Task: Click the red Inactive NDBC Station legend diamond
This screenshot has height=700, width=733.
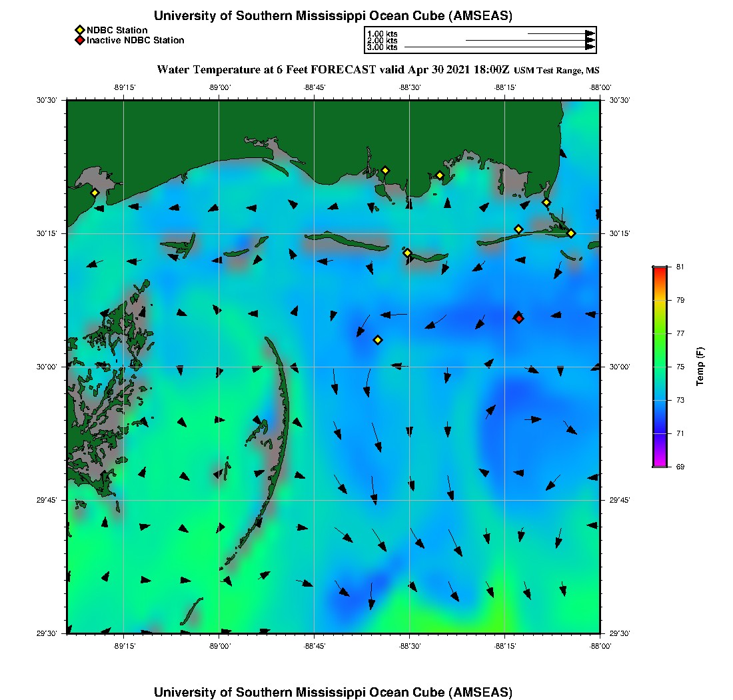Action: point(79,41)
